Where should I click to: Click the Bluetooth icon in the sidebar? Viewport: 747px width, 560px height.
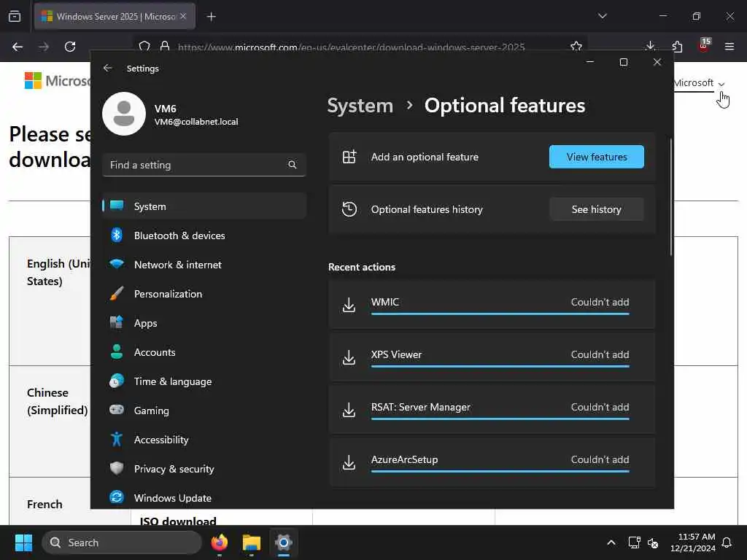[x=117, y=236]
